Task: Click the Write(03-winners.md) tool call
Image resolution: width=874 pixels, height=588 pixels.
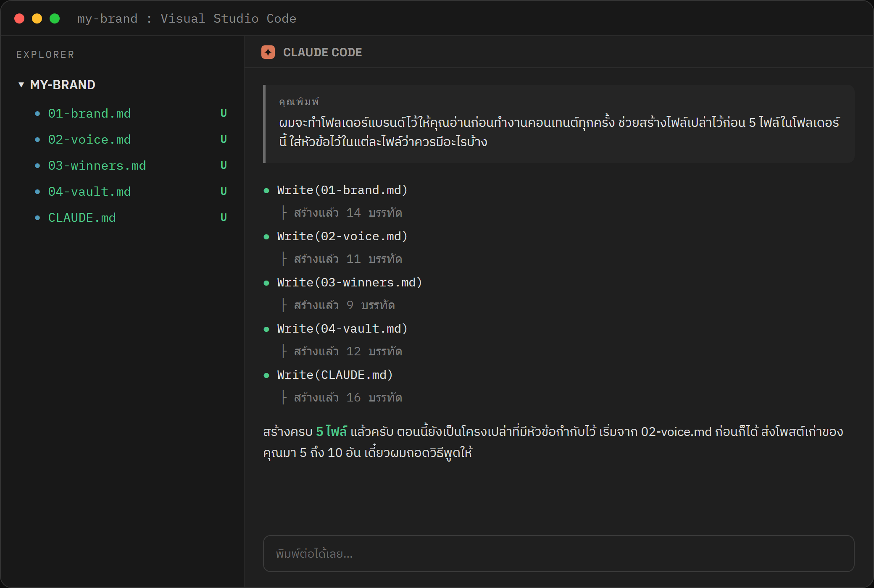Action: pyautogui.click(x=350, y=283)
